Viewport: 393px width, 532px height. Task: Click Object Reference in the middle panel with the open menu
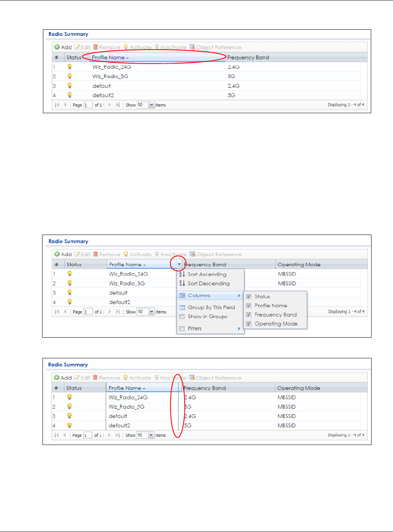pyautogui.click(x=216, y=254)
